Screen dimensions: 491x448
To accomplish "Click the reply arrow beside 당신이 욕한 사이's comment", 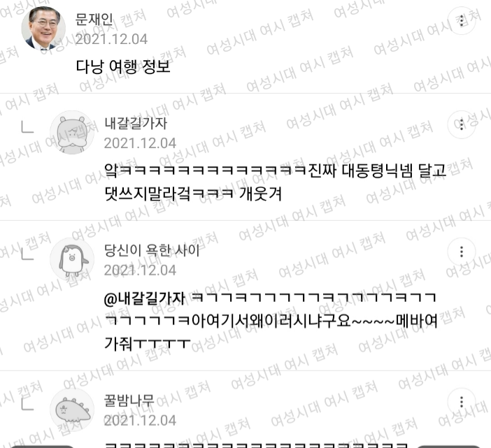I will 27,254.
